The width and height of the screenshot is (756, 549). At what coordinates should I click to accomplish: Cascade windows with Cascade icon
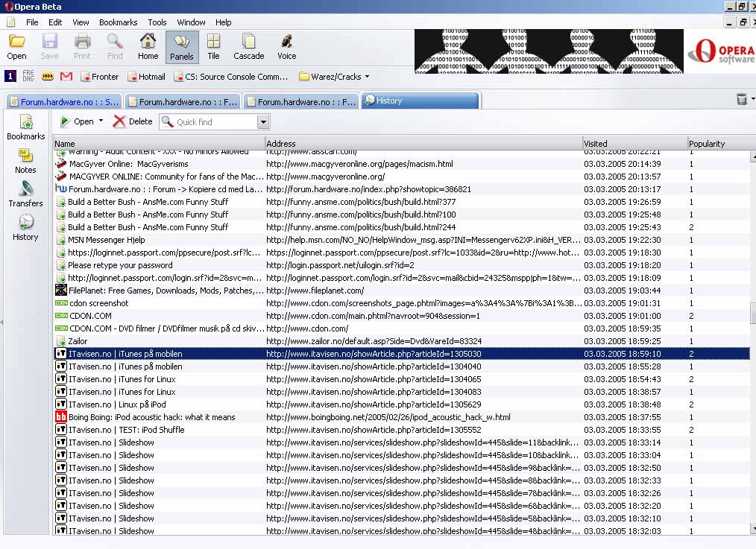pos(249,47)
